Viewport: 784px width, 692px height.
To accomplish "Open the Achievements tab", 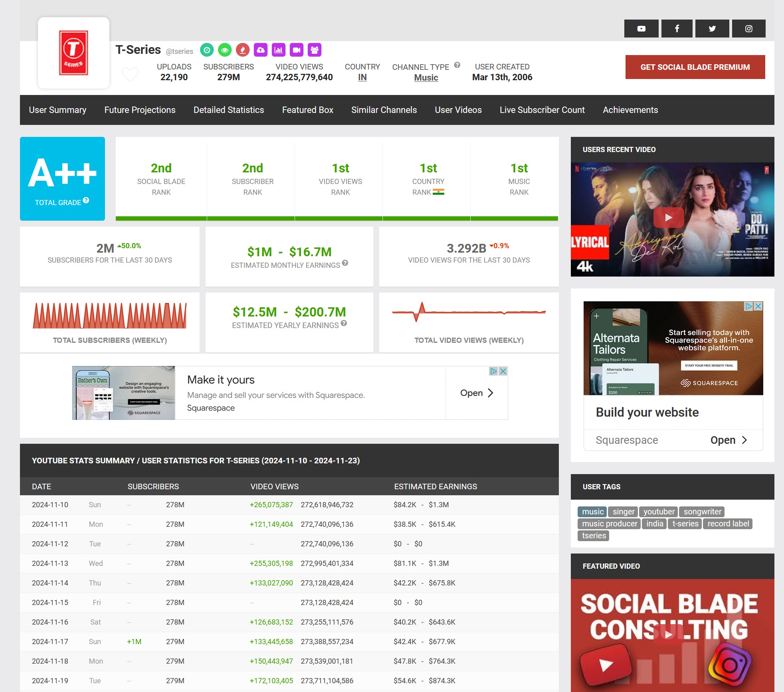I will 630,110.
